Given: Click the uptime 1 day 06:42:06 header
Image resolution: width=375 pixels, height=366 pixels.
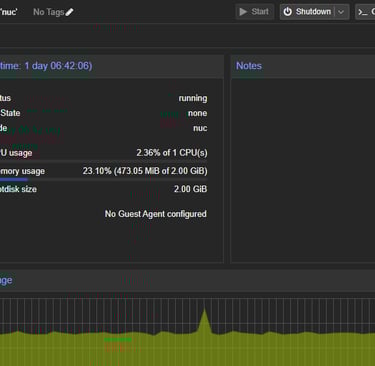Looking at the screenshot, I should click(46, 66).
